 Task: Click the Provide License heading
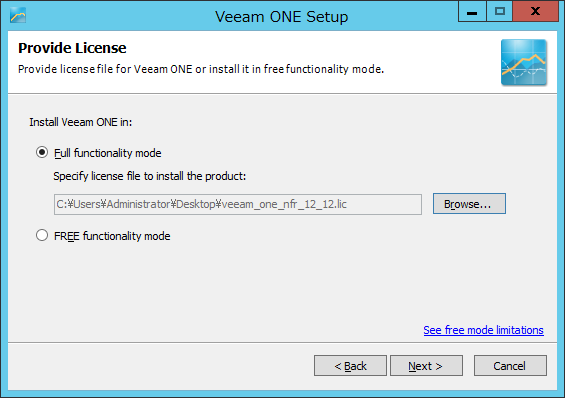[72, 48]
